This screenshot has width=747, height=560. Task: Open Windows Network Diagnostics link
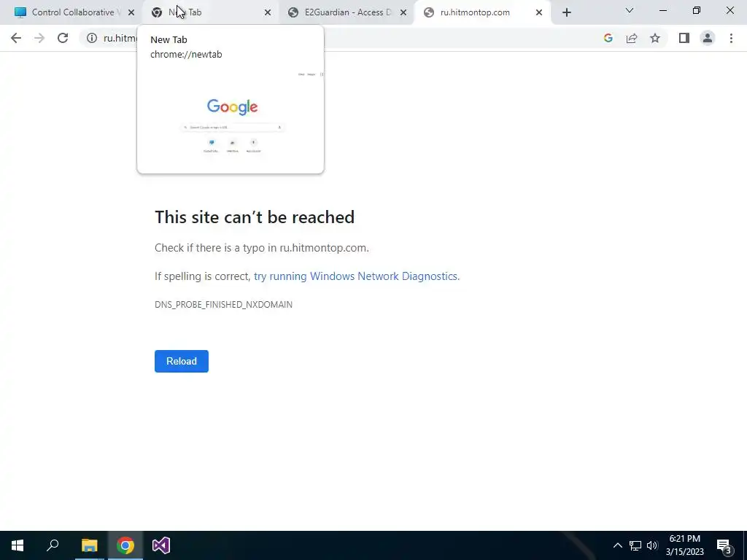tap(356, 276)
